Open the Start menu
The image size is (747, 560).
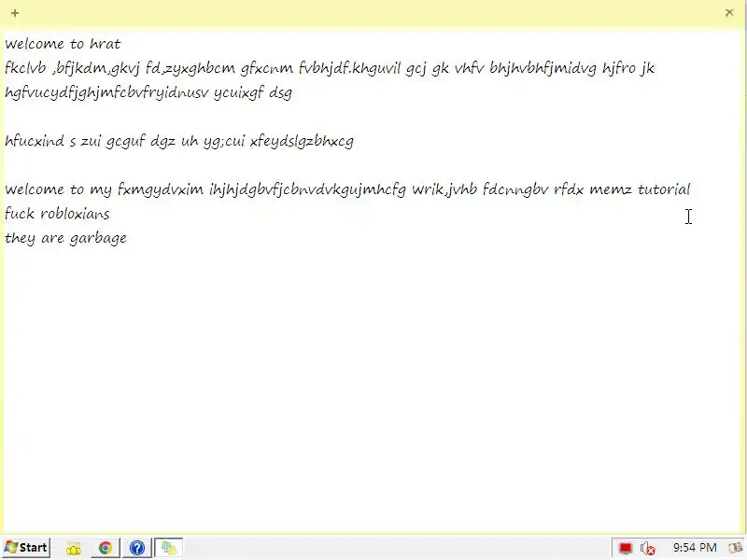[27, 548]
